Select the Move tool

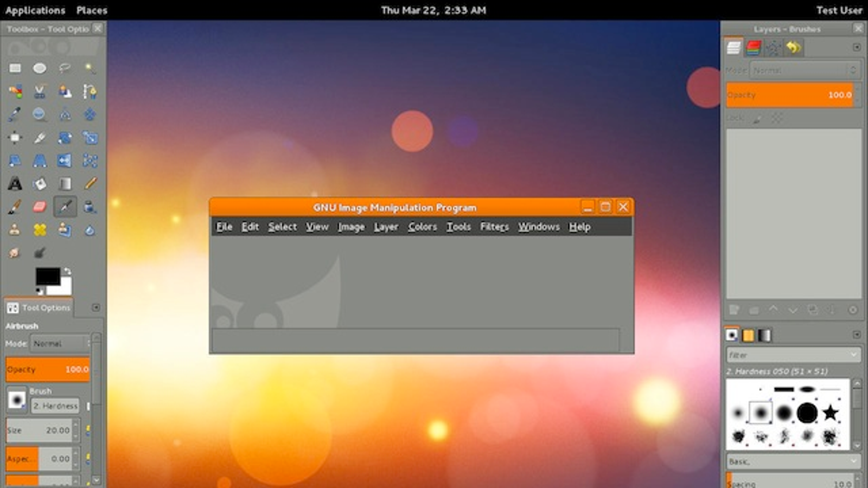[x=90, y=114]
